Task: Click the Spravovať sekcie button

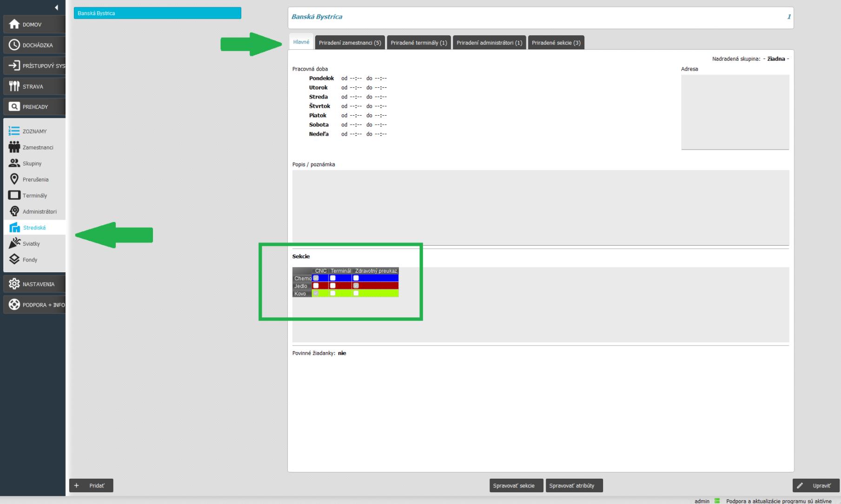Action: click(x=514, y=486)
